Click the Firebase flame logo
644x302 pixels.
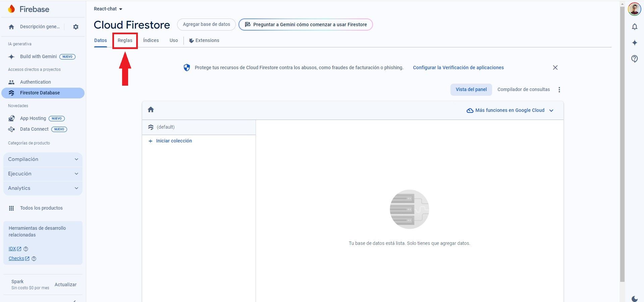point(11,9)
